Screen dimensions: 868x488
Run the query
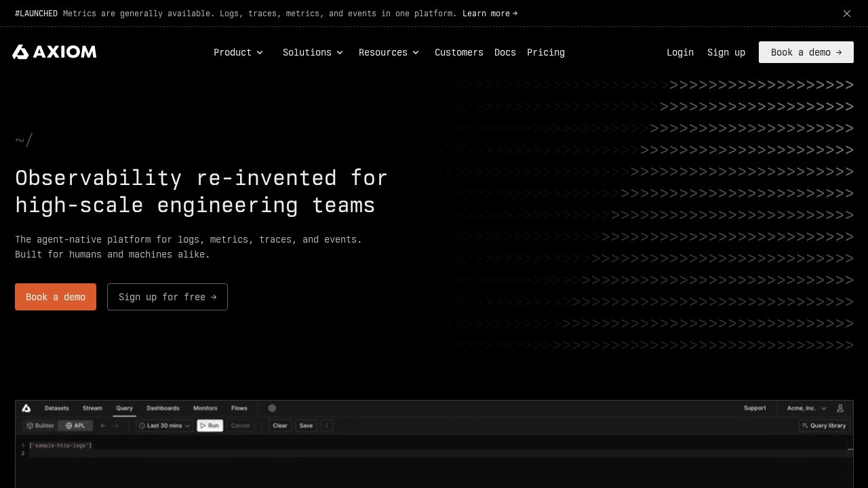point(210,426)
